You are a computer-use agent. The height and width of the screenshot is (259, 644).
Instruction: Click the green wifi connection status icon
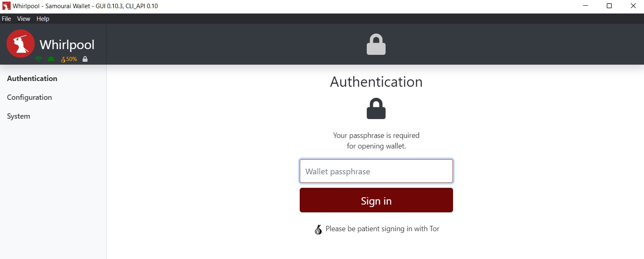[38, 59]
